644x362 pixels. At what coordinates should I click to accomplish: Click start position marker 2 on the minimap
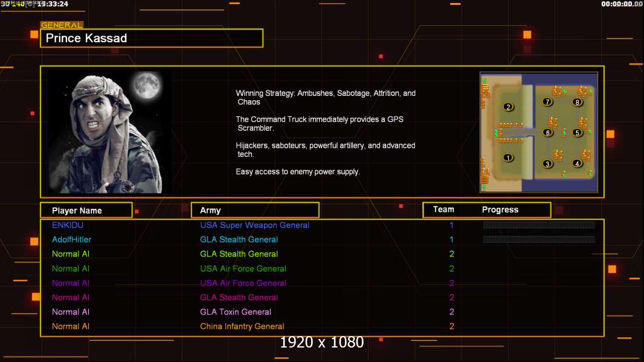508,107
